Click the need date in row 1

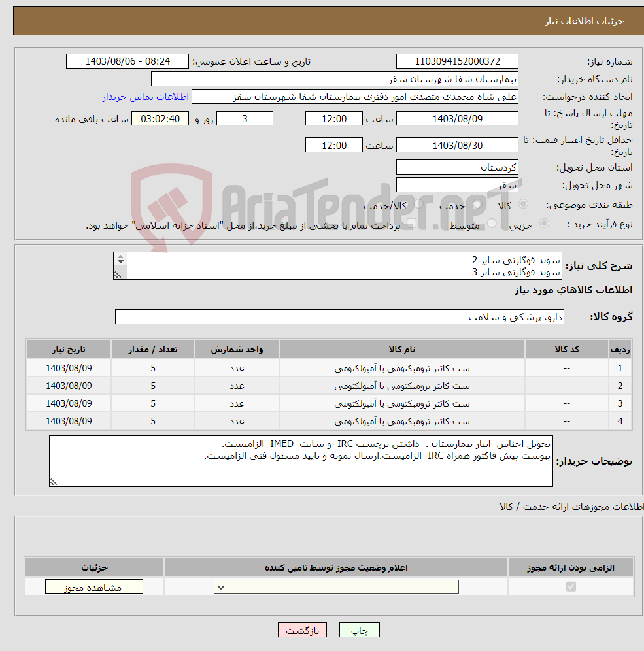(69, 368)
